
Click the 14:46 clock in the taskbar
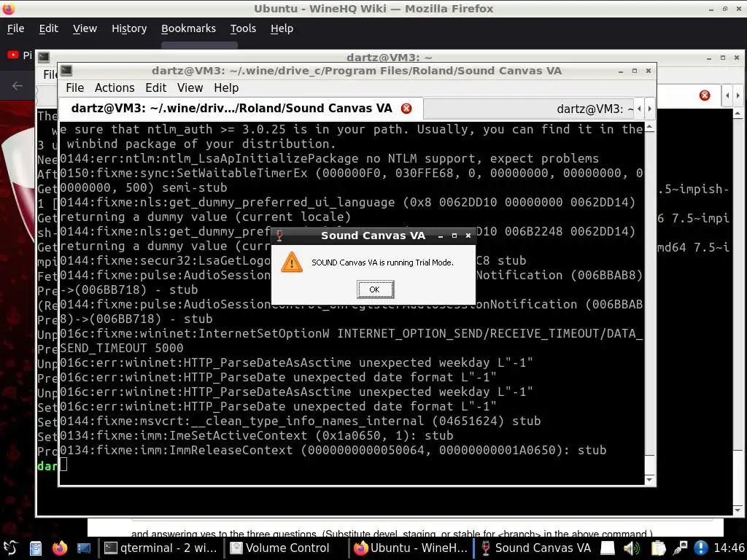(729, 548)
